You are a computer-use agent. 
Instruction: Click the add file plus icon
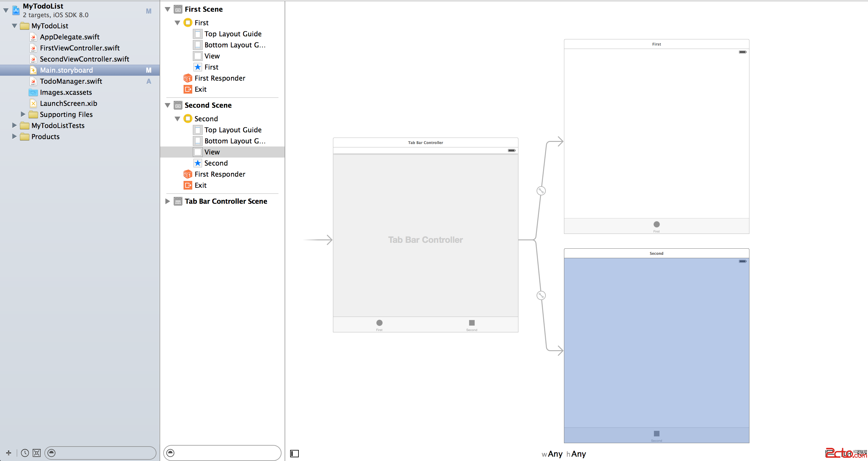click(8, 453)
